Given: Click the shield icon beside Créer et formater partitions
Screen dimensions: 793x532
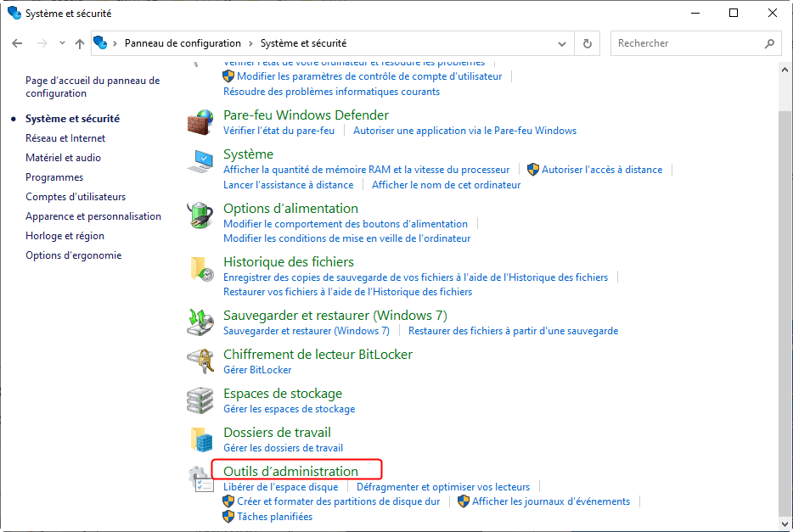Looking at the screenshot, I should tap(228, 501).
